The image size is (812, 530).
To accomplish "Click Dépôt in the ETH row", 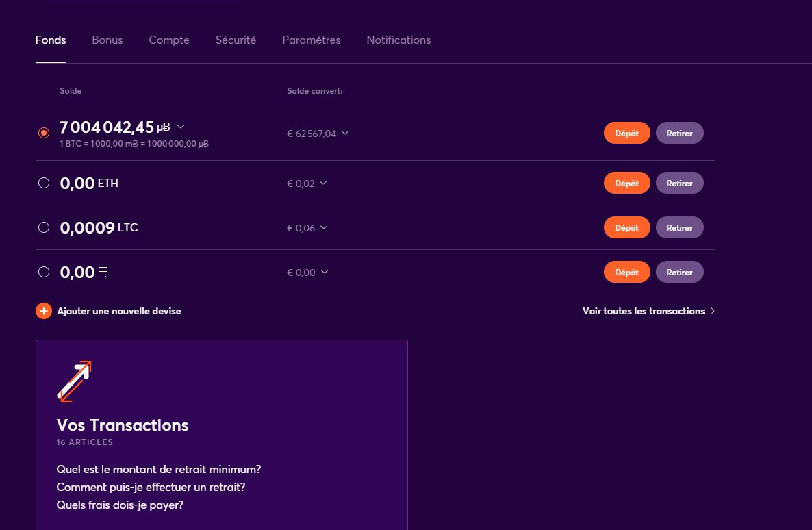I will click(626, 183).
